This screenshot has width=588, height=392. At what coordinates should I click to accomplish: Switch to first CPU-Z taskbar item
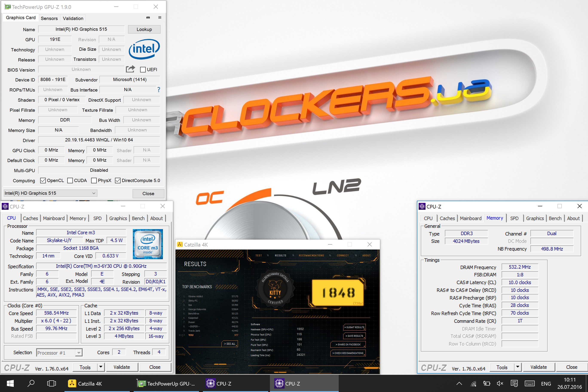[236, 383]
